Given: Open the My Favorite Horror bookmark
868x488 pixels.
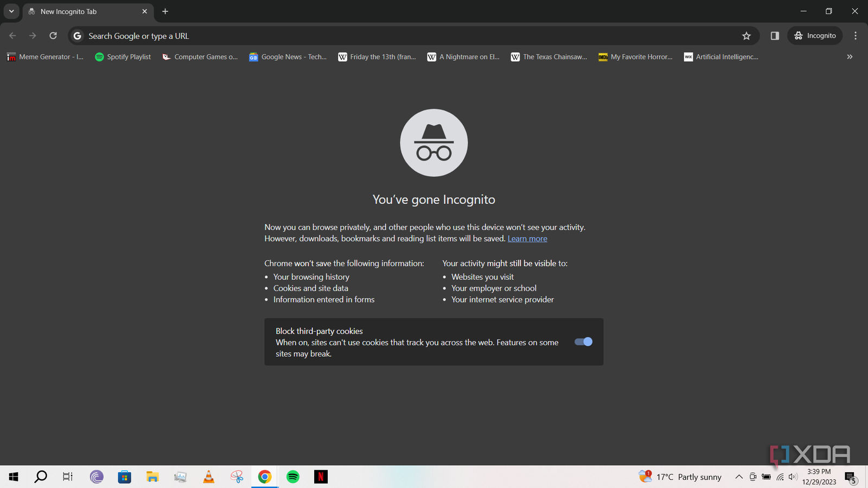Looking at the screenshot, I should 635,57.
